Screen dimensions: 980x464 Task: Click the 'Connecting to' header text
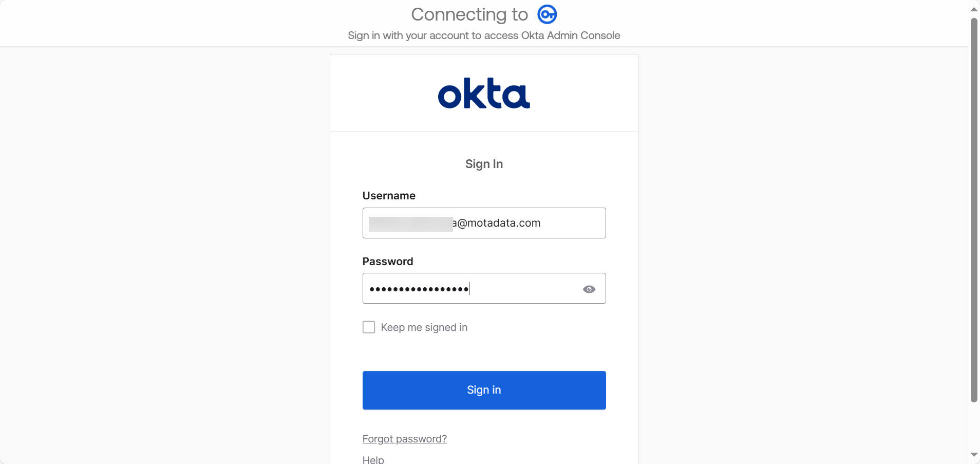tap(469, 14)
